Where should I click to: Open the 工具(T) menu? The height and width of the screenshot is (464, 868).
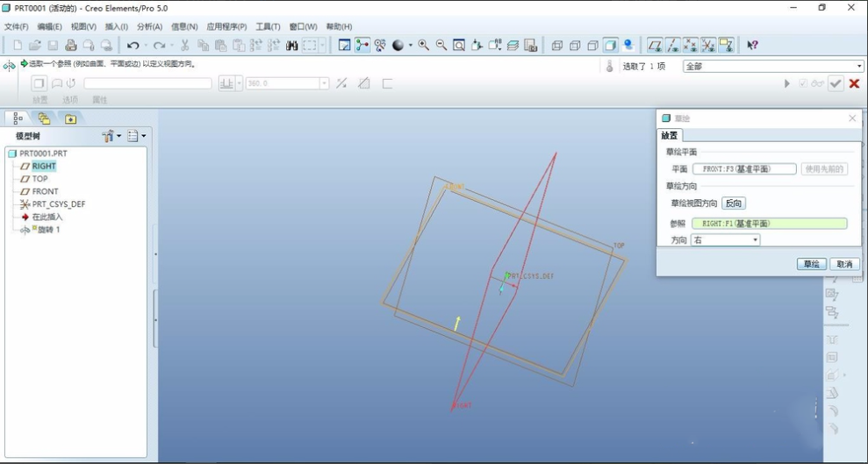pyautogui.click(x=268, y=27)
